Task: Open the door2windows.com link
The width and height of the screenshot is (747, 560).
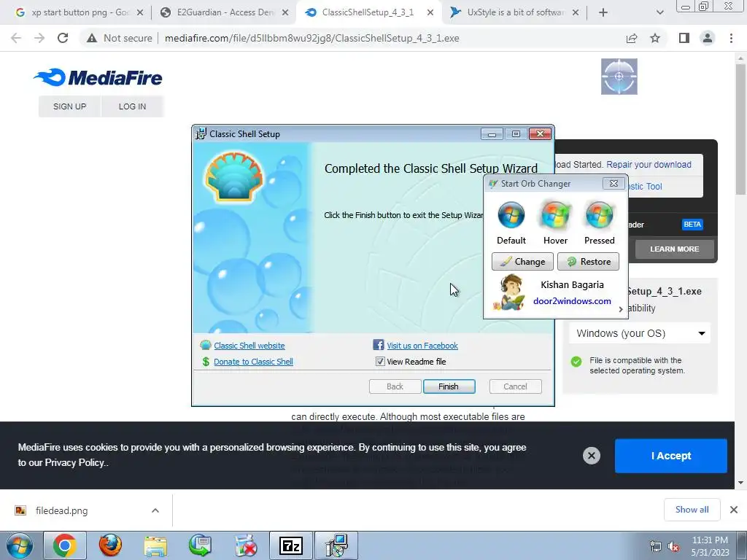Action: [572, 301]
